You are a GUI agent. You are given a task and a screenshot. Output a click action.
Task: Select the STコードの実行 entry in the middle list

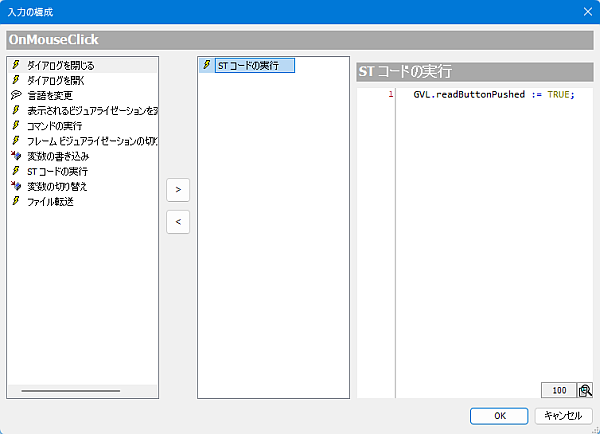click(247, 65)
